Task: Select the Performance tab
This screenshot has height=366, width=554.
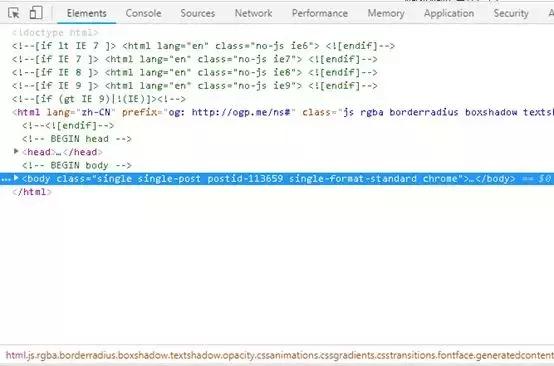Action: pyautogui.click(x=320, y=13)
